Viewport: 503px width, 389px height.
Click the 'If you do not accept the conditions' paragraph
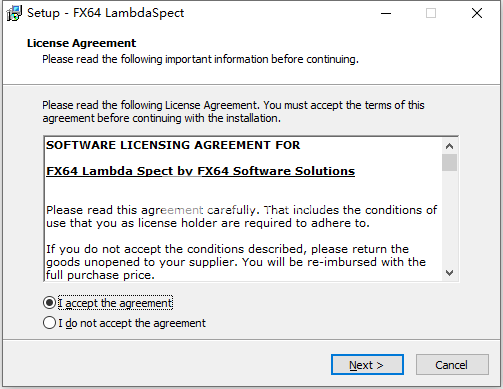(x=236, y=262)
